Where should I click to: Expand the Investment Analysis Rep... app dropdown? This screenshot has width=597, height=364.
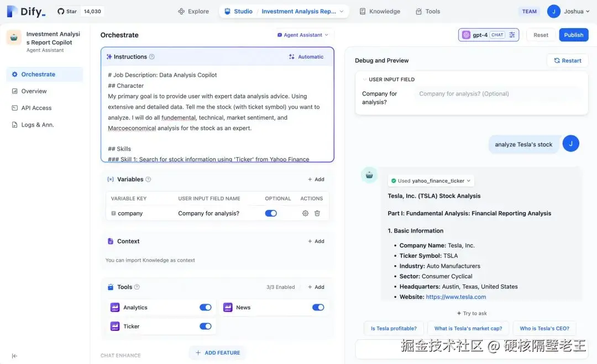[x=342, y=12]
